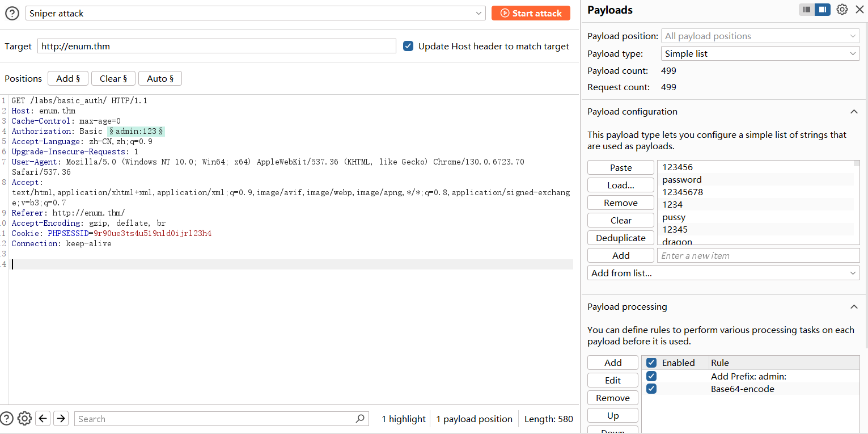Collapse the Payload processing section

[854, 307]
